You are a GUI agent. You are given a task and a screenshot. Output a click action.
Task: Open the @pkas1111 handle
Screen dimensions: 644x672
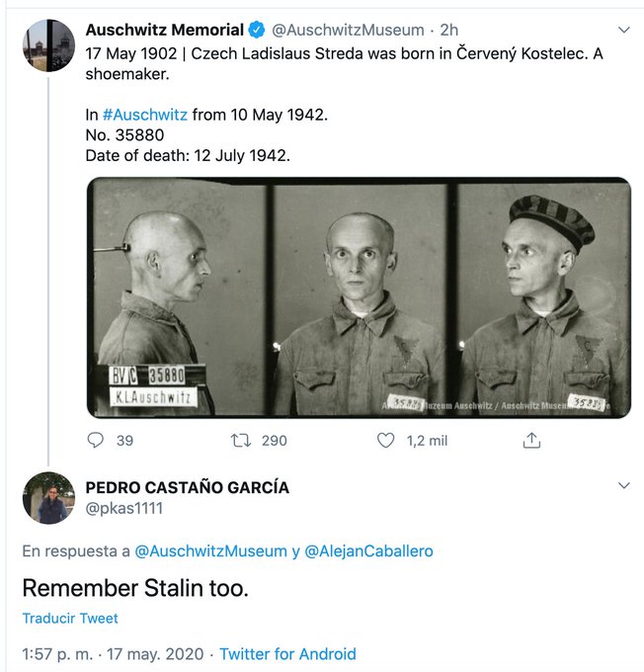click(x=124, y=508)
